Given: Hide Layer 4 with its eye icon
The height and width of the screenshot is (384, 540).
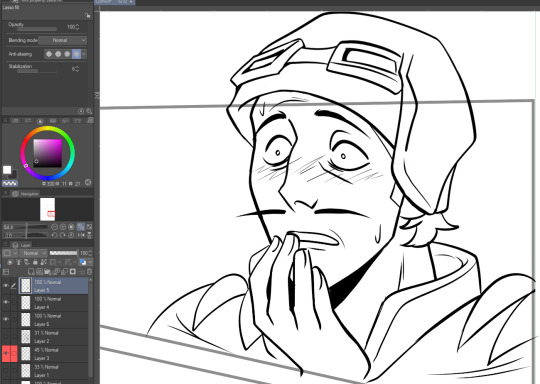Looking at the screenshot, I should click(x=6, y=302).
